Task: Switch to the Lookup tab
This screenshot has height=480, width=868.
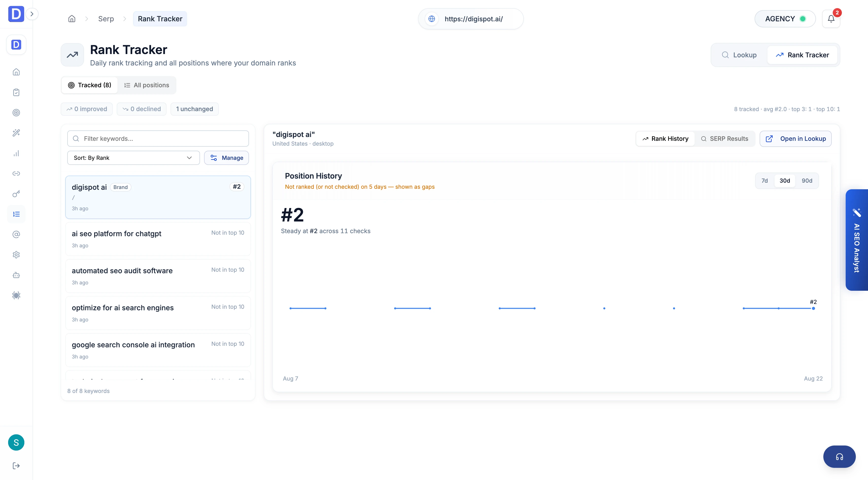Action: point(739,55)
